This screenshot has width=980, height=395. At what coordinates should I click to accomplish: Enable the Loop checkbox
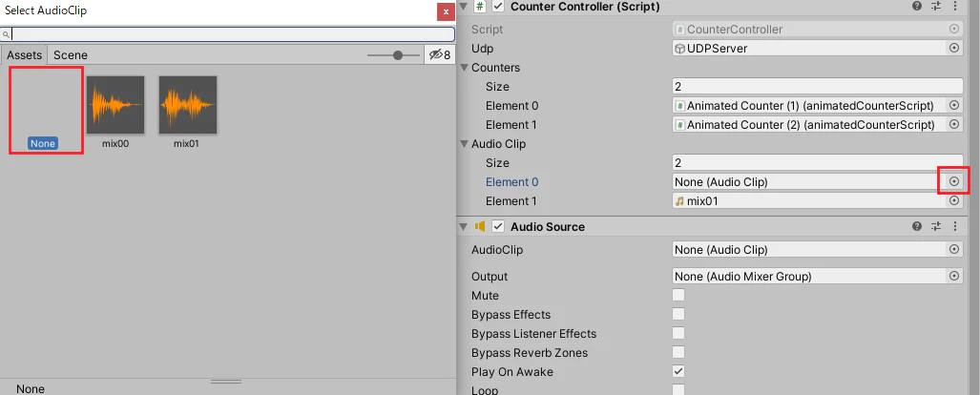[x=678, y=390]
